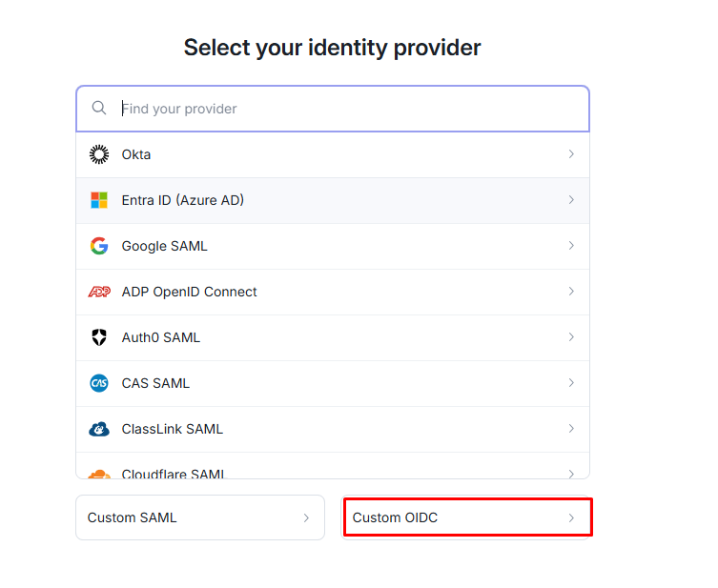The width and height of the screenshot is (718, 588).
Task: Click the CAS logo icon
Action: [x=99, y=383]
